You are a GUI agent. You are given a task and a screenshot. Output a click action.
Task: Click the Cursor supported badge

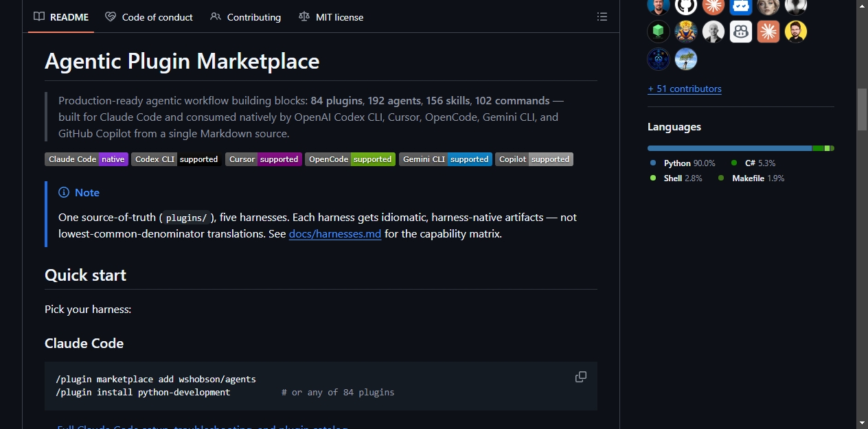[264, 159]
